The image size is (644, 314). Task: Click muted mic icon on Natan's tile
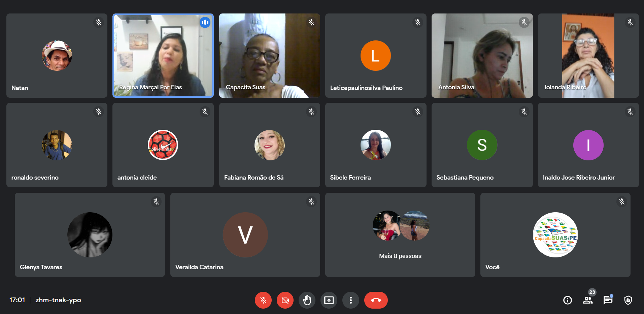click(x=99, y=22)
